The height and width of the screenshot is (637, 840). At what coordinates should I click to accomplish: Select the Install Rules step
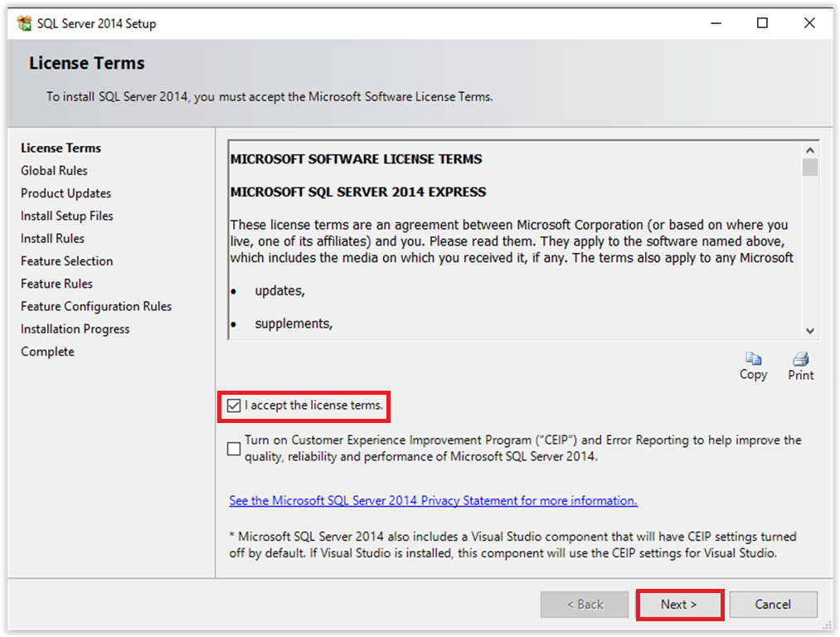click(x=52, y=238)
